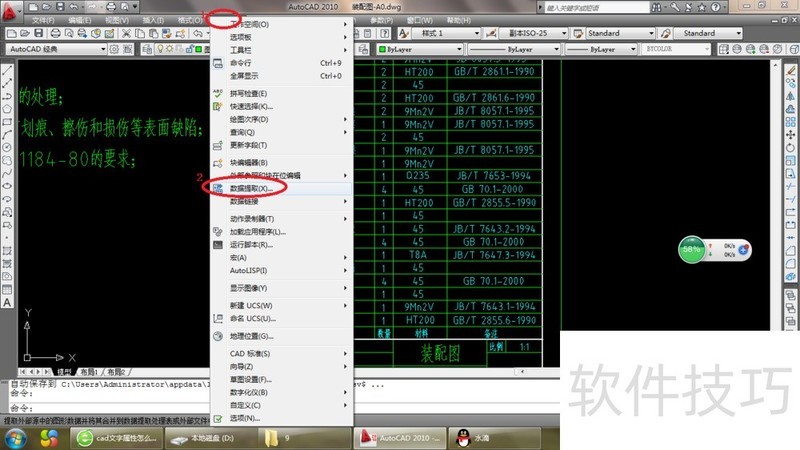Toggle layer freeze sun icon

[x=169, y=49]
